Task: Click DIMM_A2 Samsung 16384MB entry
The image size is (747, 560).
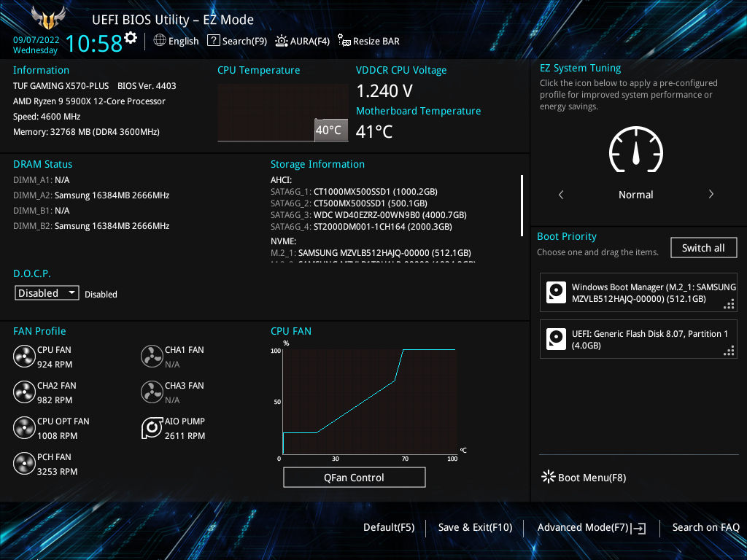Action: pos(91,195)
